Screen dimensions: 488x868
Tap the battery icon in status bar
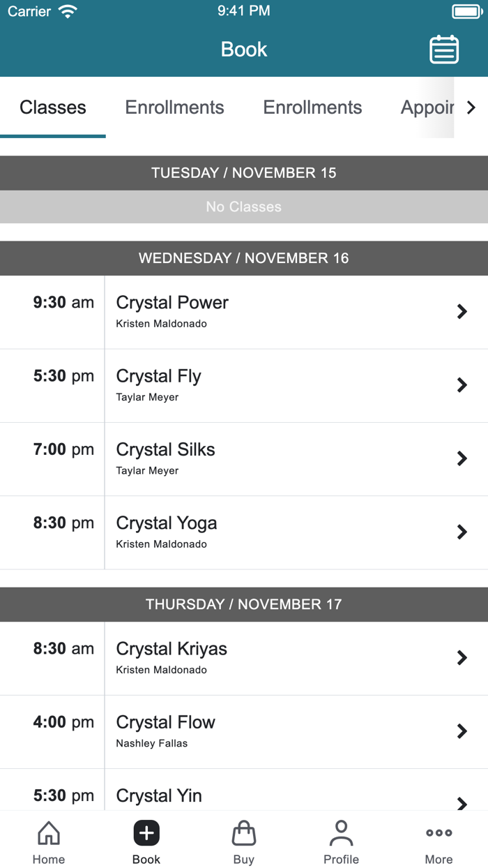[x=466, y=10]
